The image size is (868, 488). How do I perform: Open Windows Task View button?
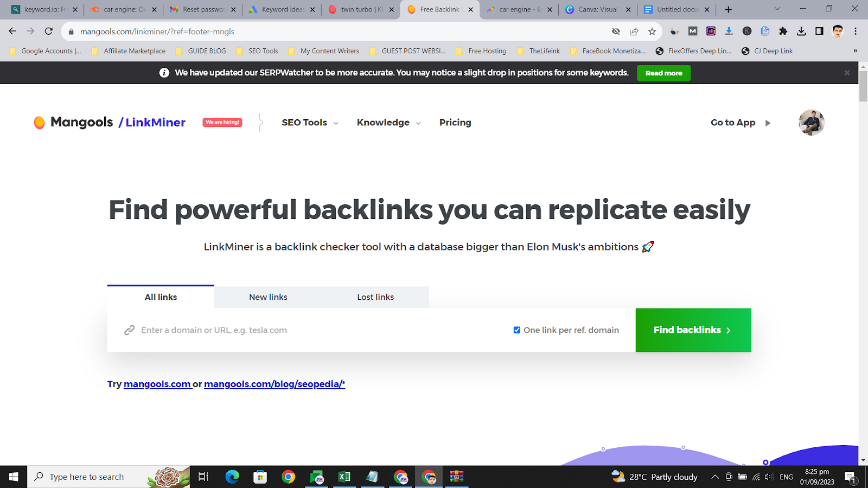pos(203,477)
